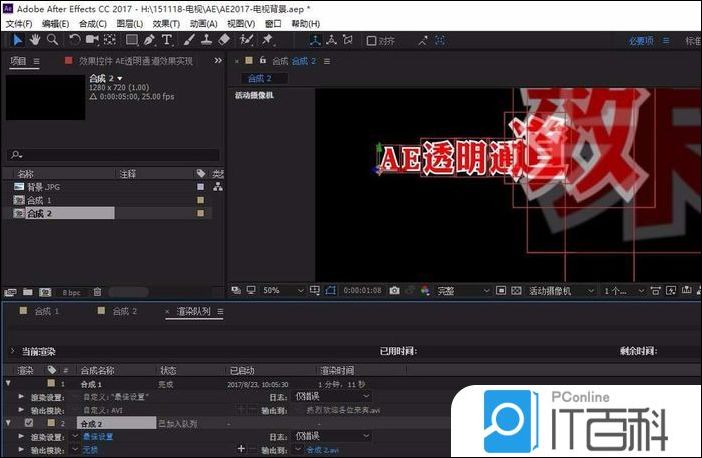Click the label color swatch for 背景.JPG
The width and height of the screenshot is (702, 458).
point(200,187)
